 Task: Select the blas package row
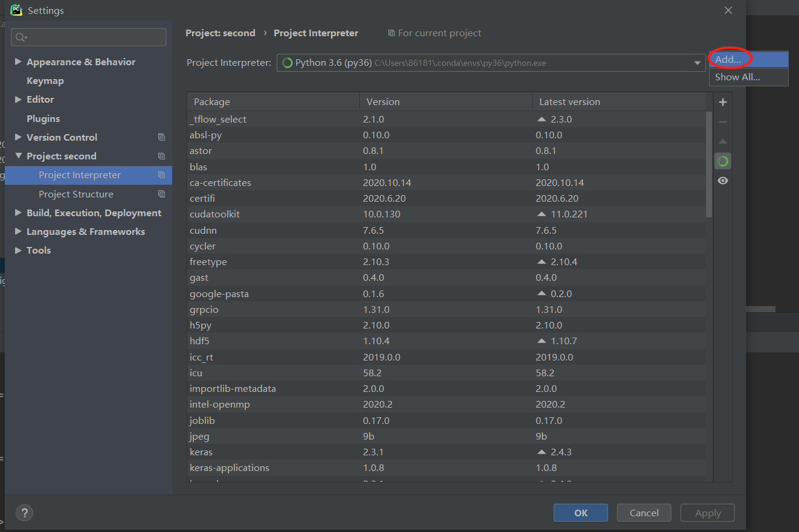447,167
